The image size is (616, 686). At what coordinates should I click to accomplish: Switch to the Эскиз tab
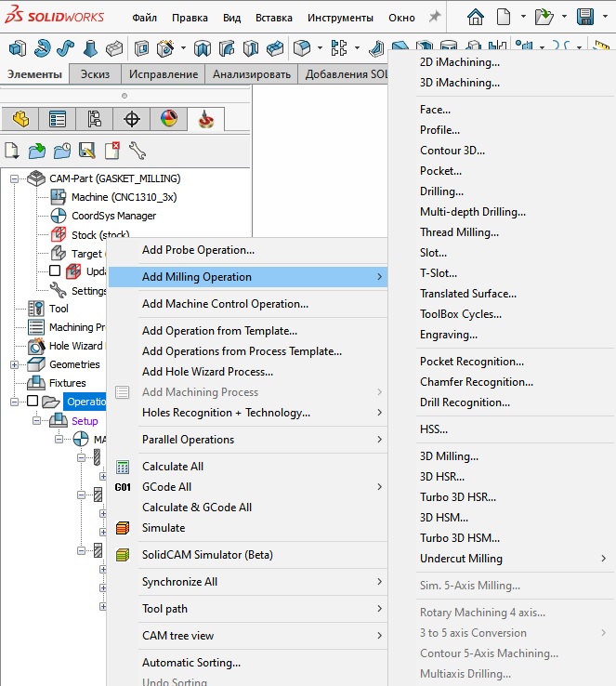[95, 74]
